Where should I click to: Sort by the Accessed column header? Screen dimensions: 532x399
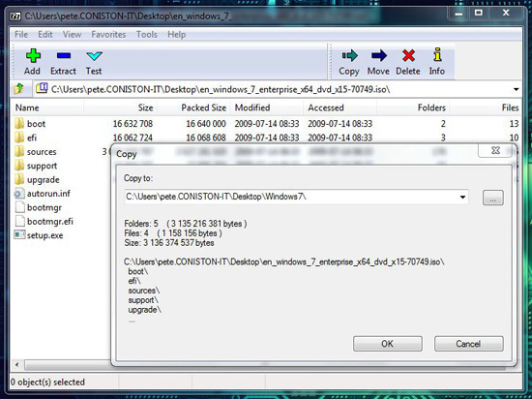click(x=340, y=107)
